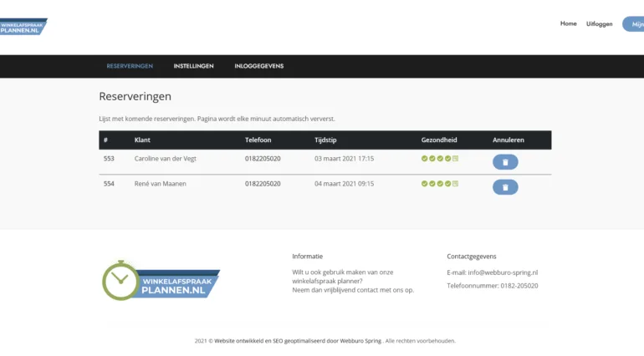Click the Tijdstip column header

pos(325,140)
